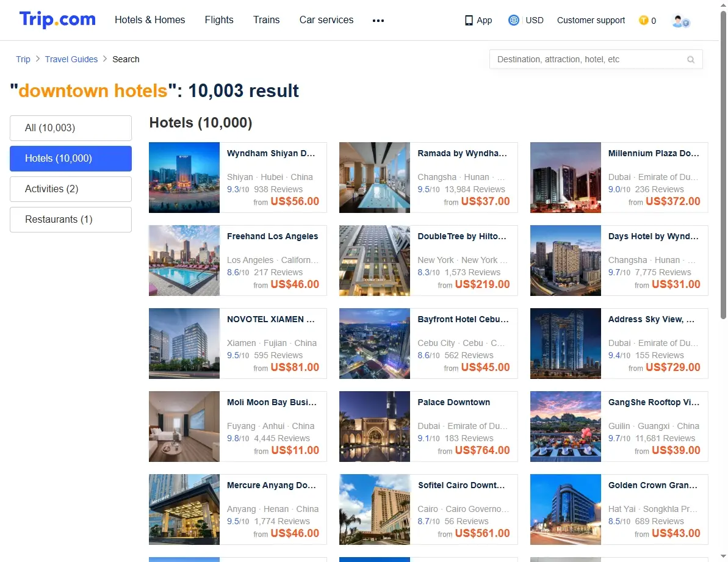Open DoubleTree by Hilton thumbnail
Screen dimensions: 728x562
pos(375,261)
